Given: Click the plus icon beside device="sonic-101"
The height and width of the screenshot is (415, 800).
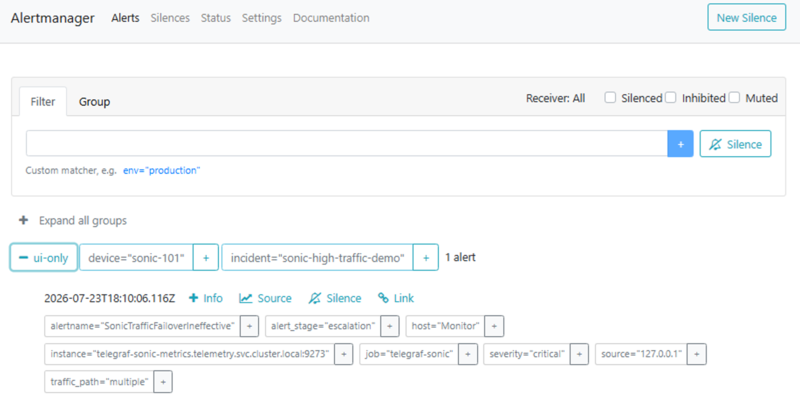Looking at the screenshot, I should pos(206,258).
